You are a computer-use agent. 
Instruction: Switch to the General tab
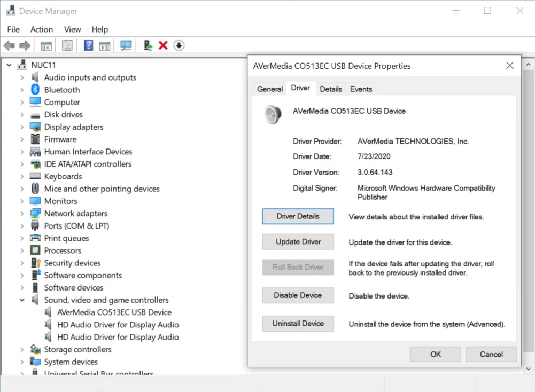[x=270, y=89]
